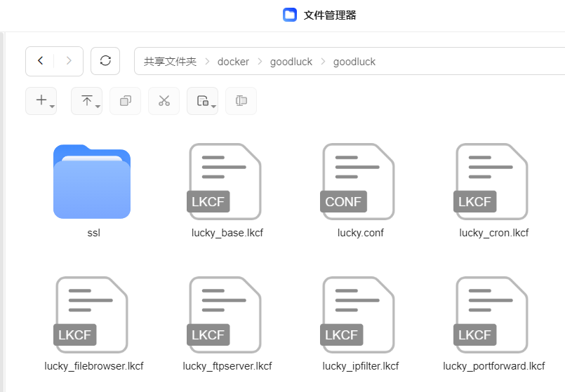
Task: Navigate to docker in breadcrumb path
Action: (233, 62)
